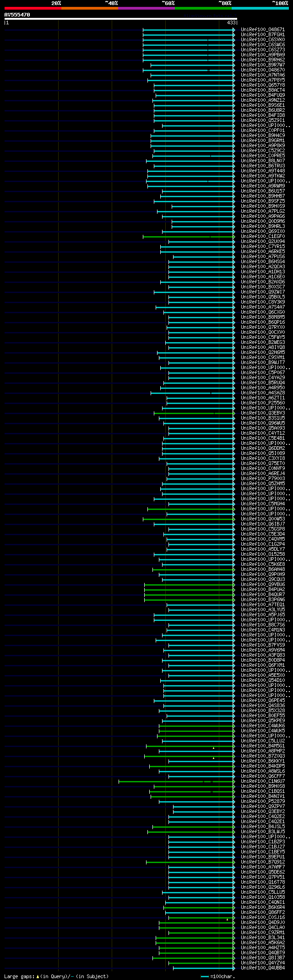Viewport: 293px width, 980px height.
Task: Select hit label UniRef100_A7TEQ1
Action: pyautogui.click(x=263, y=604)
